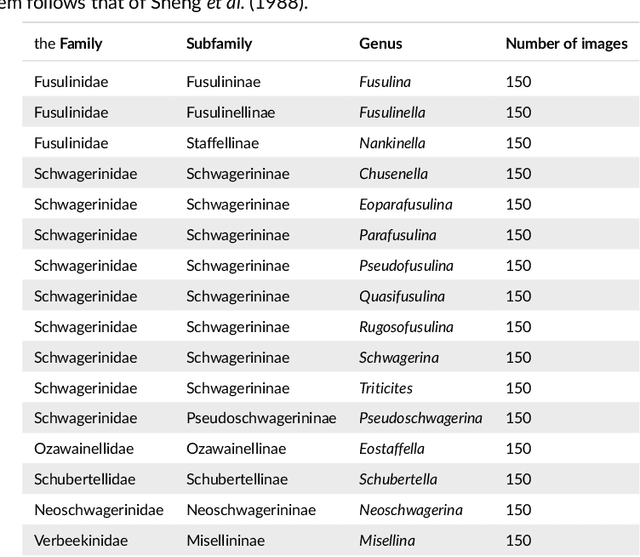Click the Quasifusulina genus entry
This screenshot has width=640, height=557.
click(402, 296)
